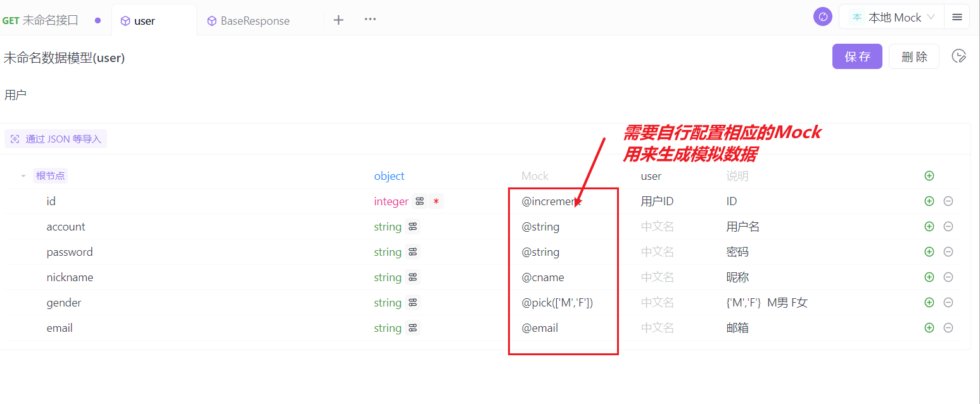This screenshot has height=404, width=980.
Task: Click the 保存 button to save the model
Action: coord(857,56)
